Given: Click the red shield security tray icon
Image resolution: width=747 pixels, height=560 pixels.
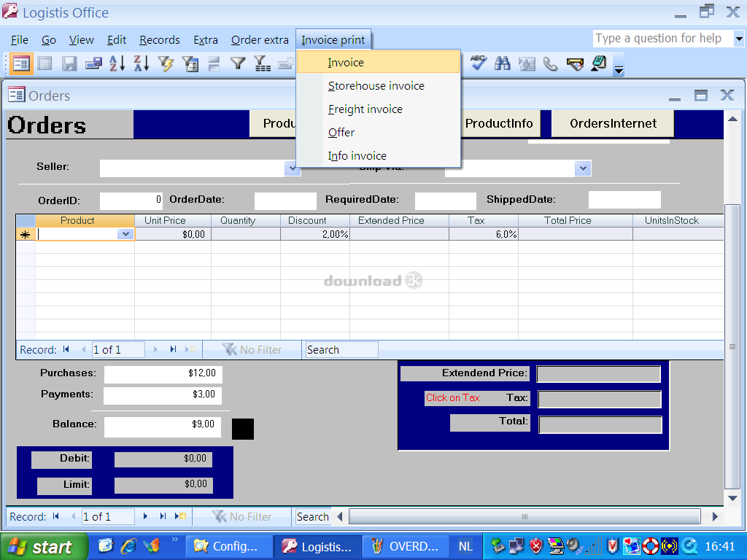Looking at the screenshot, I should (536, 545).
